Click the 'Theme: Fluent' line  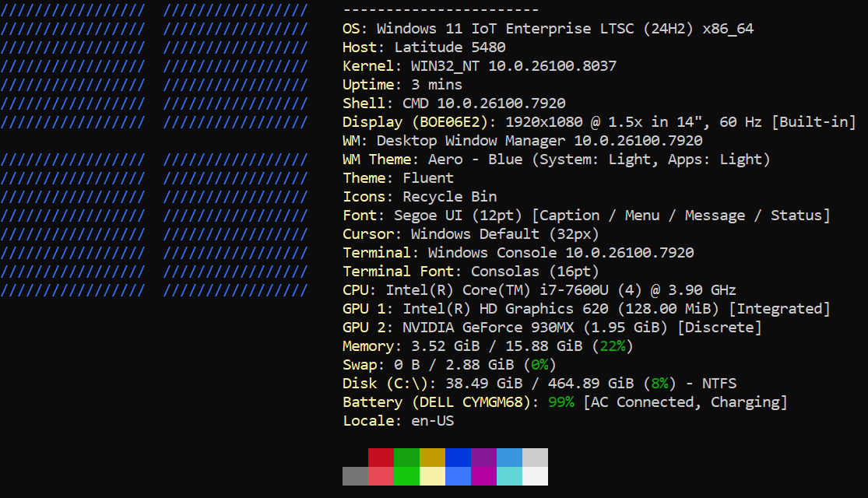coord(398,178)
